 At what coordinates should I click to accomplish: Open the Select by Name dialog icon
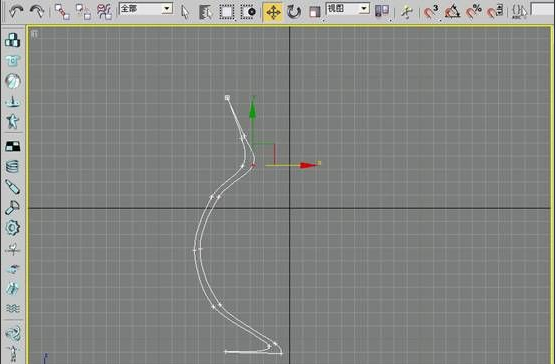click(x=205, y=12)
